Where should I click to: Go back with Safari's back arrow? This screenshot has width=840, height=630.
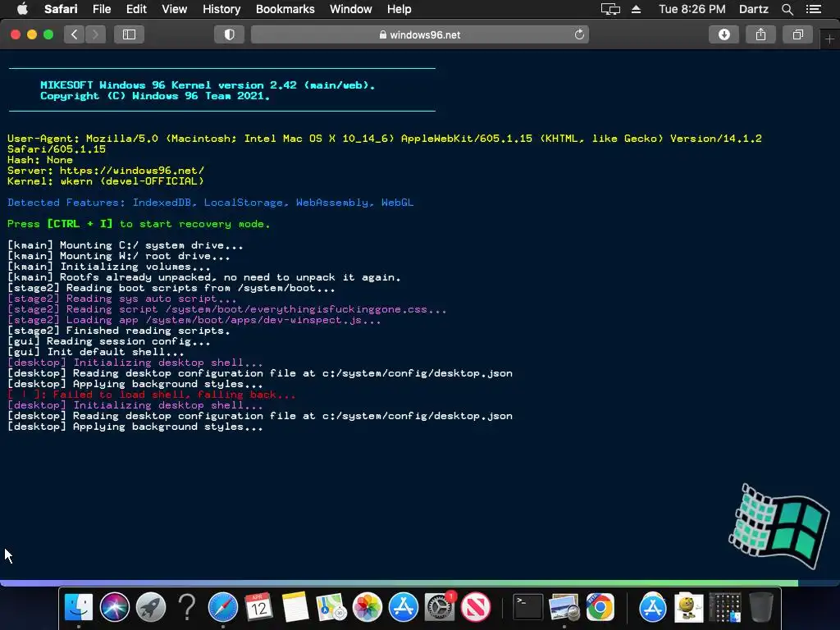click(75, 34)
